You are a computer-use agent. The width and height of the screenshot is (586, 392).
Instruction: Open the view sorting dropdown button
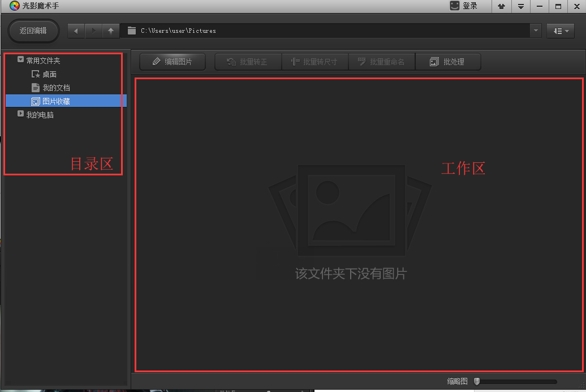point(560,31)
